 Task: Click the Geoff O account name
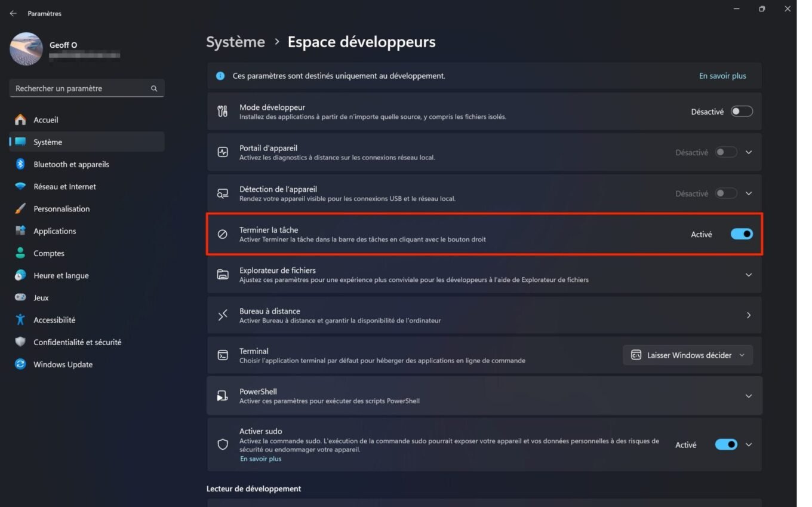point(63,45)
